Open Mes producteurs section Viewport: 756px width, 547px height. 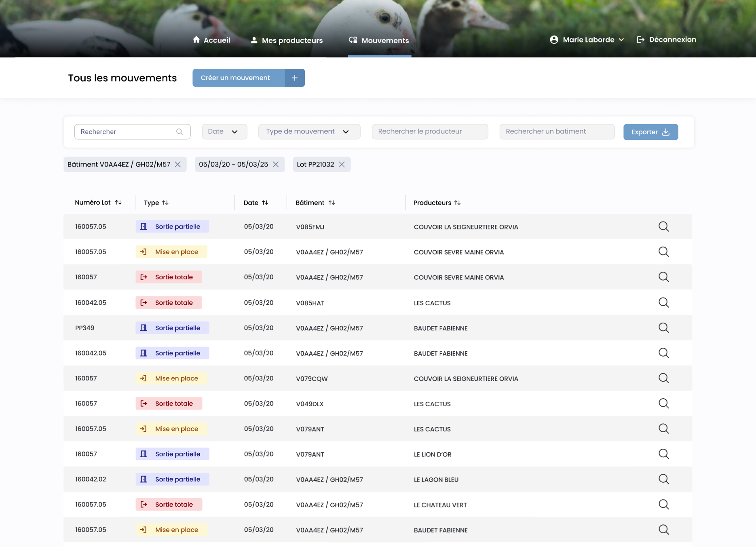[287, 40]
